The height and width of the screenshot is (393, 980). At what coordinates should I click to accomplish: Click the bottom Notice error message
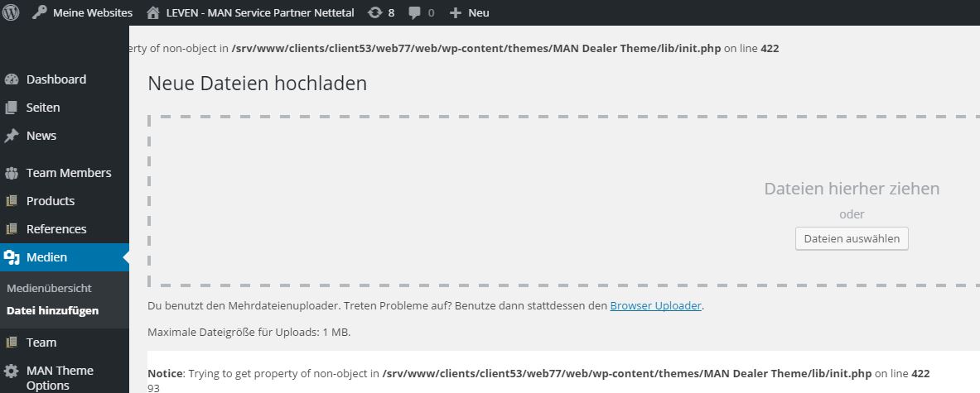point(538,374)
